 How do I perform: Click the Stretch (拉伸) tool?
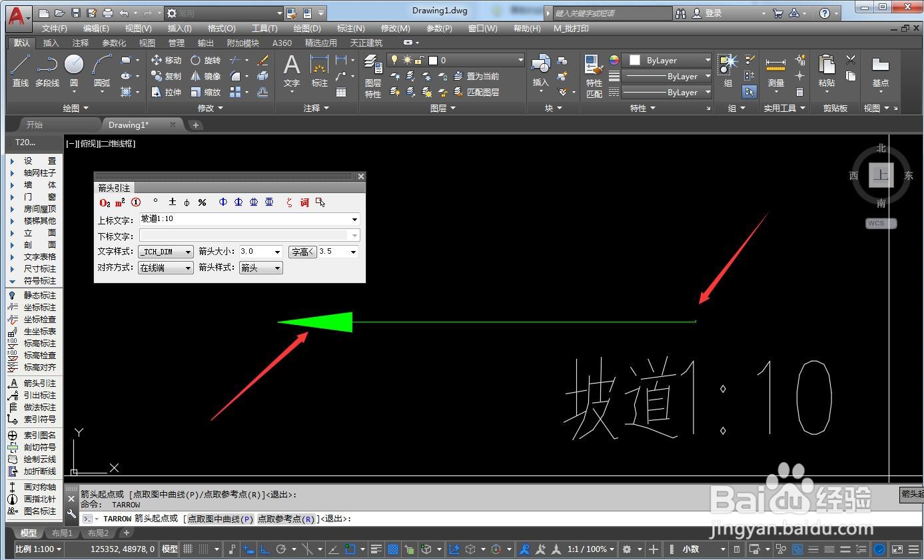(167, 92)
